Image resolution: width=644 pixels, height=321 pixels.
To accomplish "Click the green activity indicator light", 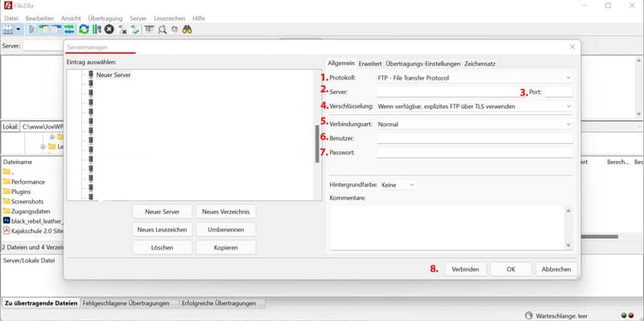I will click(624, 315).
